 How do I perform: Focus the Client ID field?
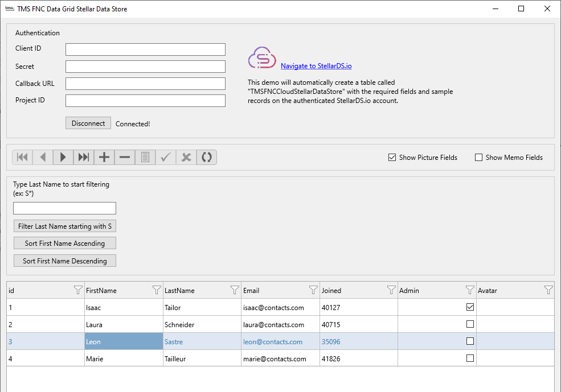point(145,49)
